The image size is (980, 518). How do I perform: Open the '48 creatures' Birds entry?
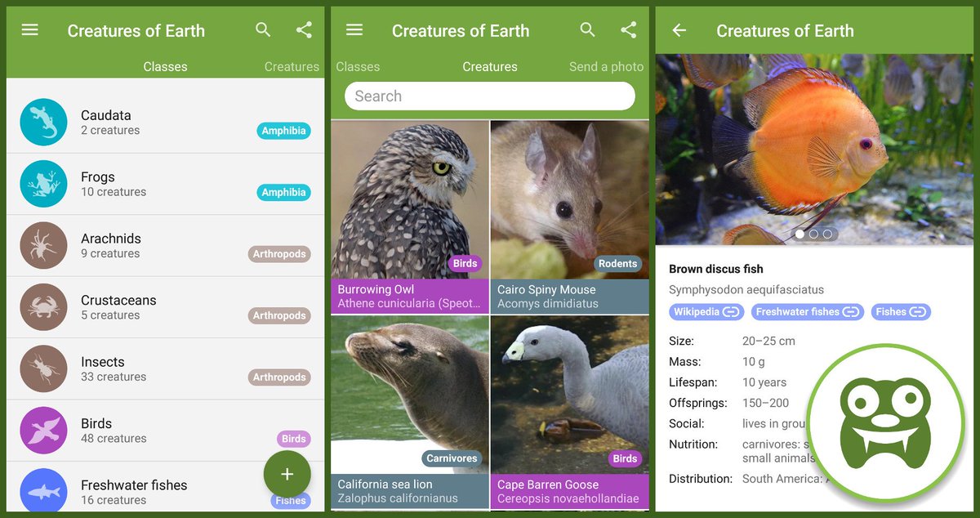(165, 431)
